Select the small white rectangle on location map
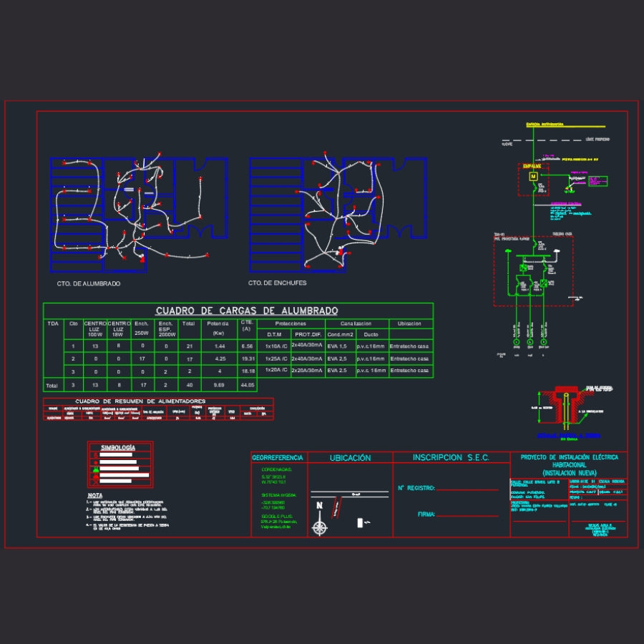 pyautogui.click(x=359, y=523)
